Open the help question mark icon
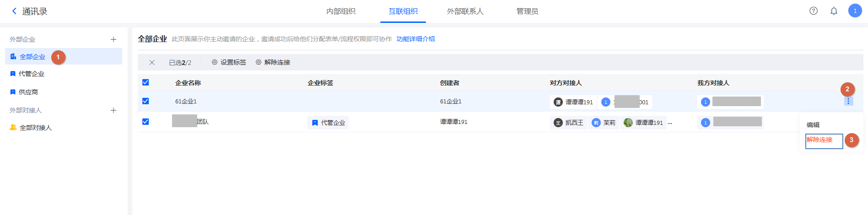This screenshot has height=215, width=868. [813, 11]
